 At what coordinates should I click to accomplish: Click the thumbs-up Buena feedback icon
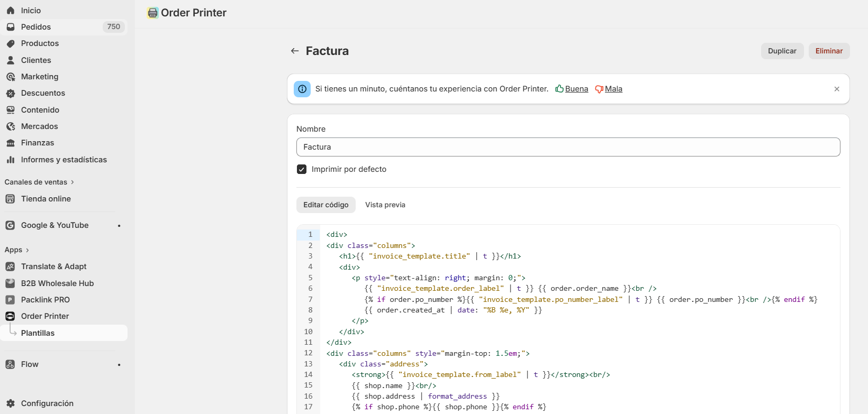point(559,89)
